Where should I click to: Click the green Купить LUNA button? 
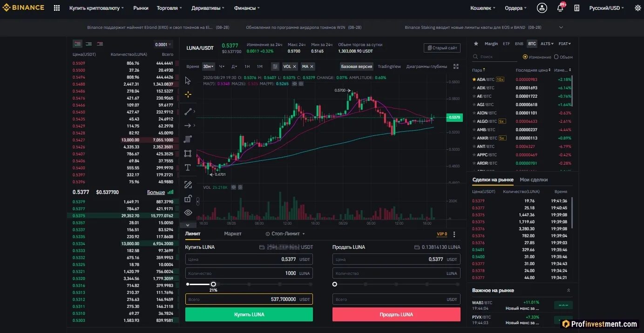coord(249,314)
